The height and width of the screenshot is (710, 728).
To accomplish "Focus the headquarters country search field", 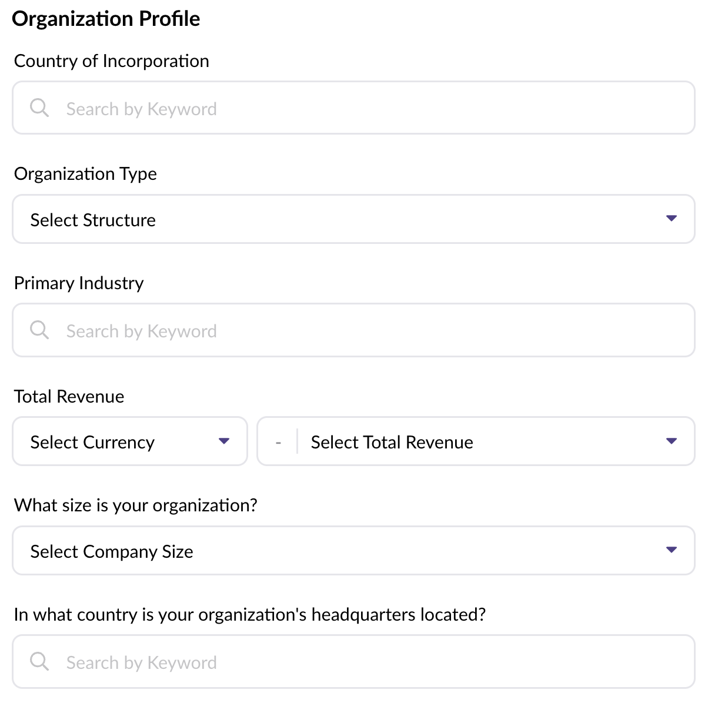I will (x=353, y=661).
